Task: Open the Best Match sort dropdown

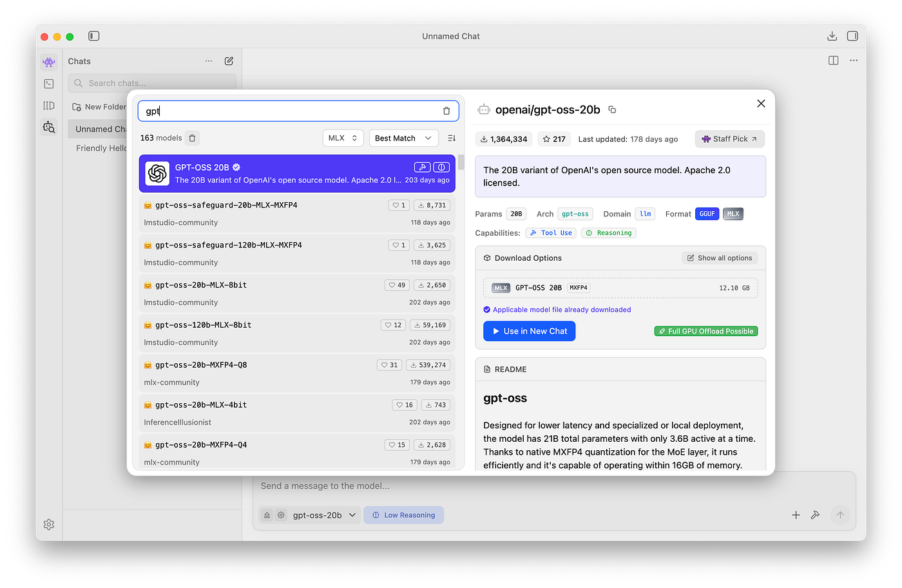Action: pyautogui.click(x=403, y=138)
